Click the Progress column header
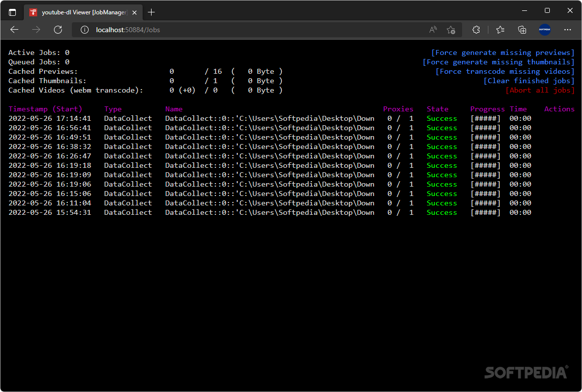This screenshot has height=392, width=582. click(x=487, y=109)
